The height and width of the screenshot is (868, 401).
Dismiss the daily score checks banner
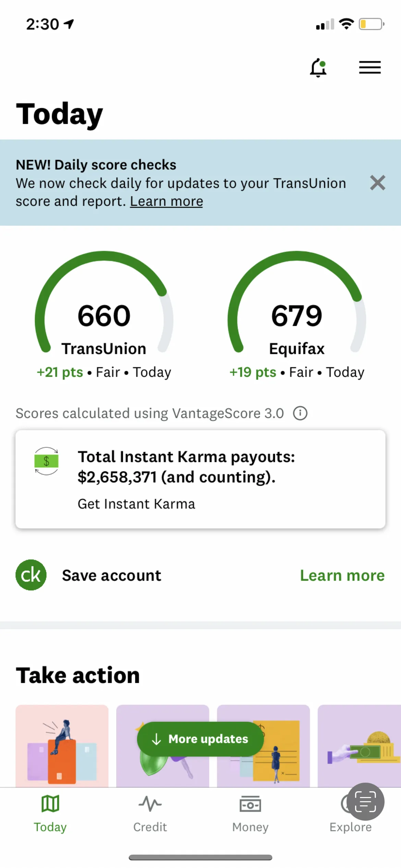[378, 182]
